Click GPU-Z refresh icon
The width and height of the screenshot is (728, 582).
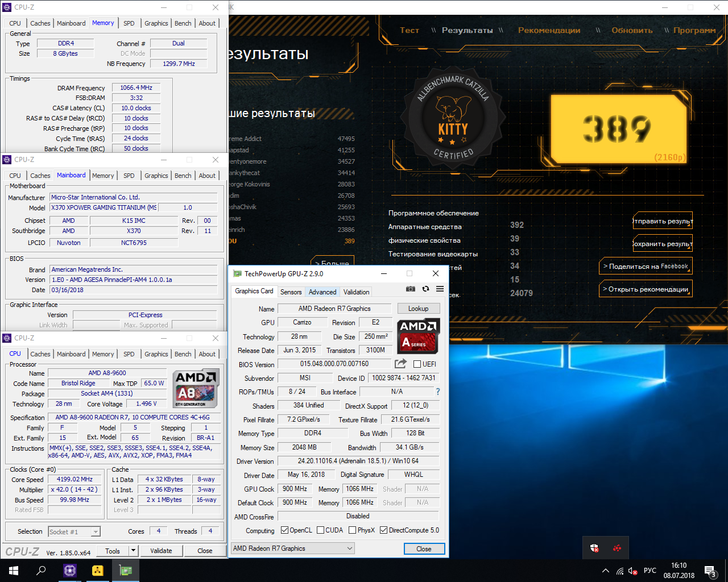(425, 289)
